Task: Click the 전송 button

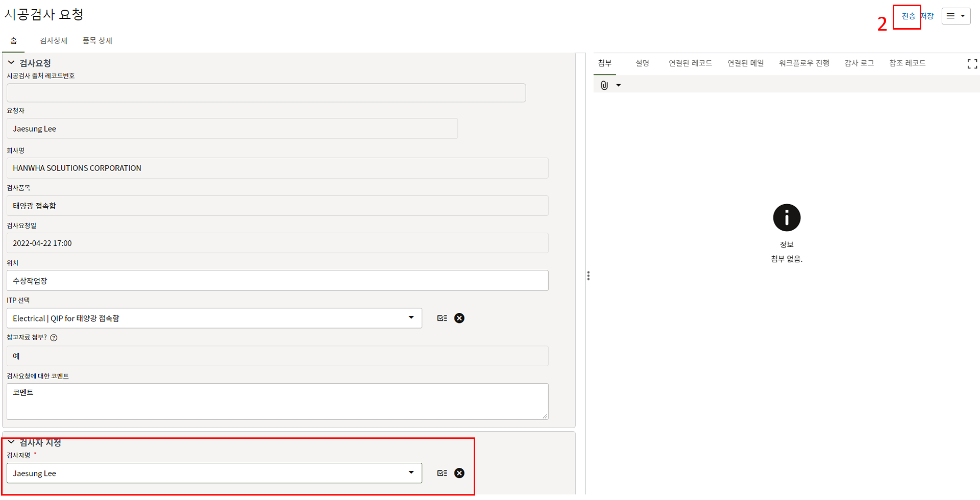Action: point(908,16)
